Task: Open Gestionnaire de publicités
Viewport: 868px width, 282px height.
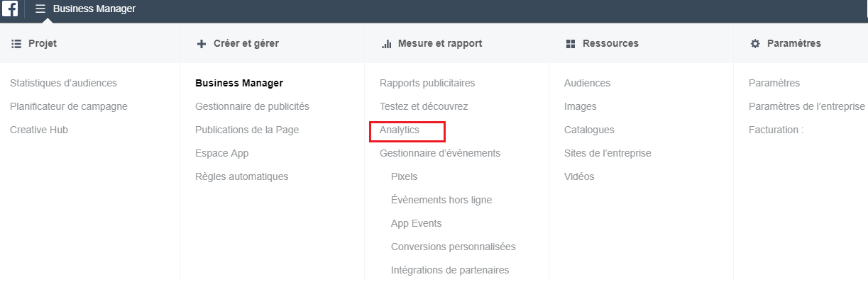Action: [x=252, y=106]
